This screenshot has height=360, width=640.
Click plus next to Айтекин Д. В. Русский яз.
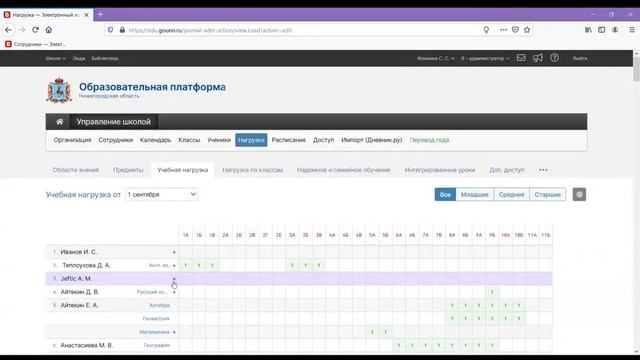(x=174, y=292)
